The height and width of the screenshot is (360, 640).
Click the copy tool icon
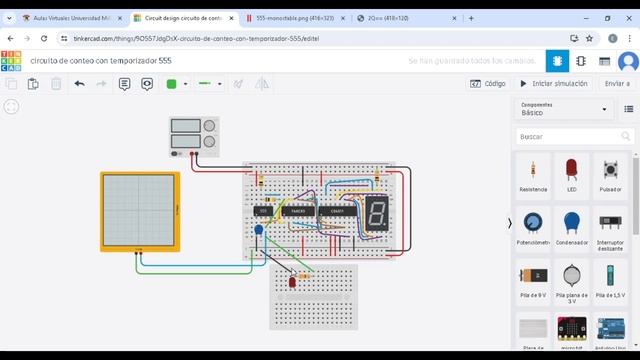tap(11, 84)
